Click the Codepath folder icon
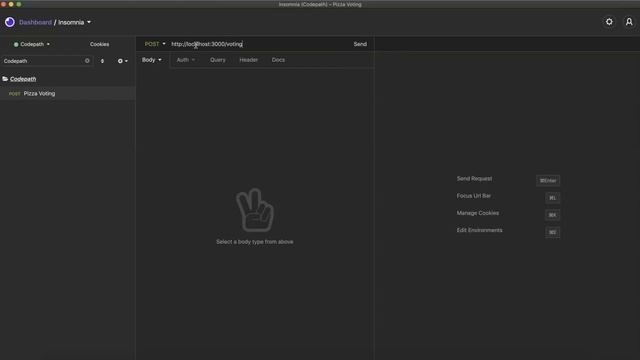 pyautogui.click(x=5, y=79)
